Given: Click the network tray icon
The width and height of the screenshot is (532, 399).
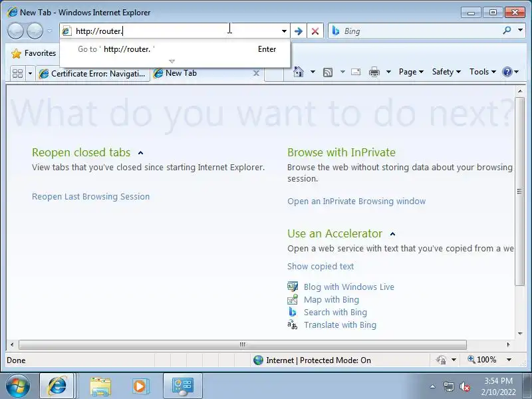Looking at the screenshot, I should click(448, 386).
